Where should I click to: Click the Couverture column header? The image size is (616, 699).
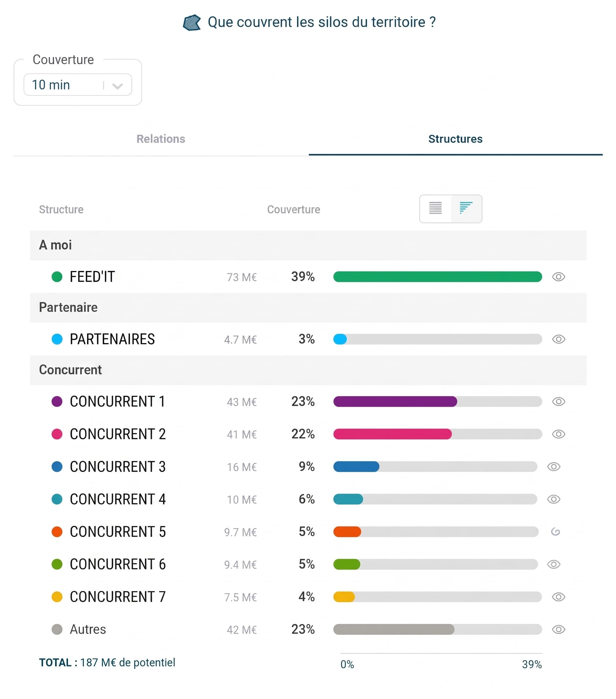click(293, 210)
